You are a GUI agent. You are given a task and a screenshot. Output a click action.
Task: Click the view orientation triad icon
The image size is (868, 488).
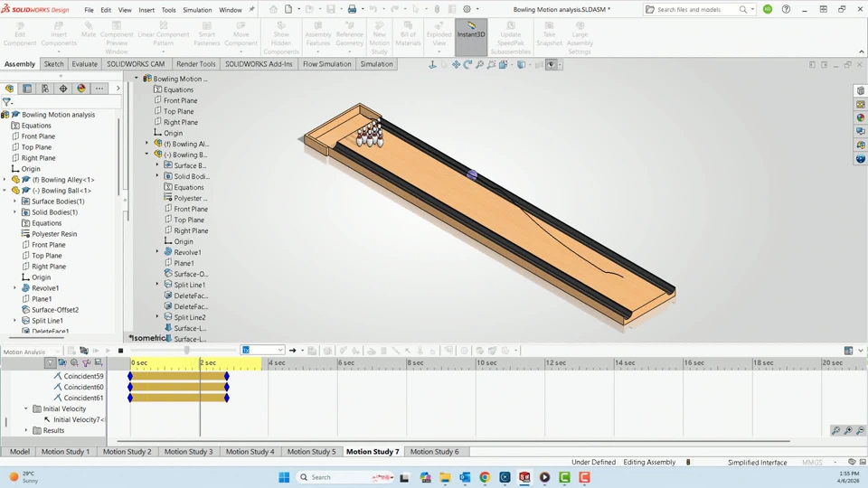(x=432, y=65)
